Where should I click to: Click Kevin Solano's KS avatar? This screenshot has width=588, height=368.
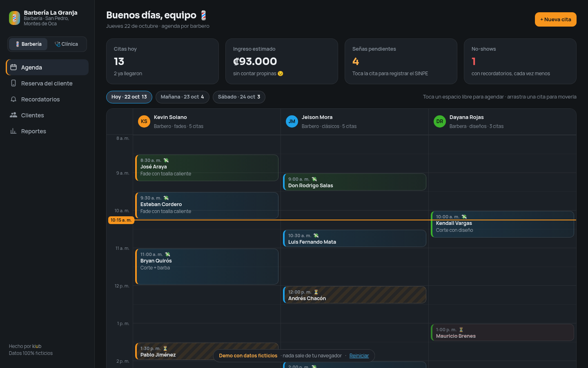(144, 121)
